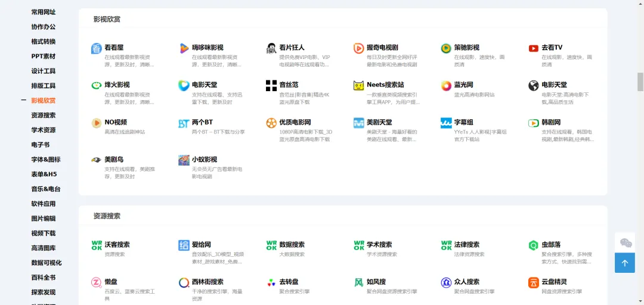
Task: Jump to 资源搜索 sidebar item
Action: [44, 116]
